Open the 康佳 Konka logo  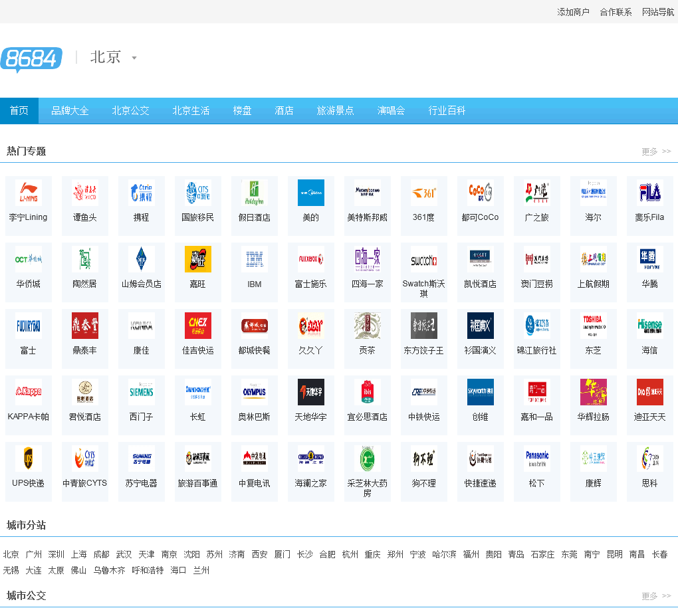pos(142,326)
